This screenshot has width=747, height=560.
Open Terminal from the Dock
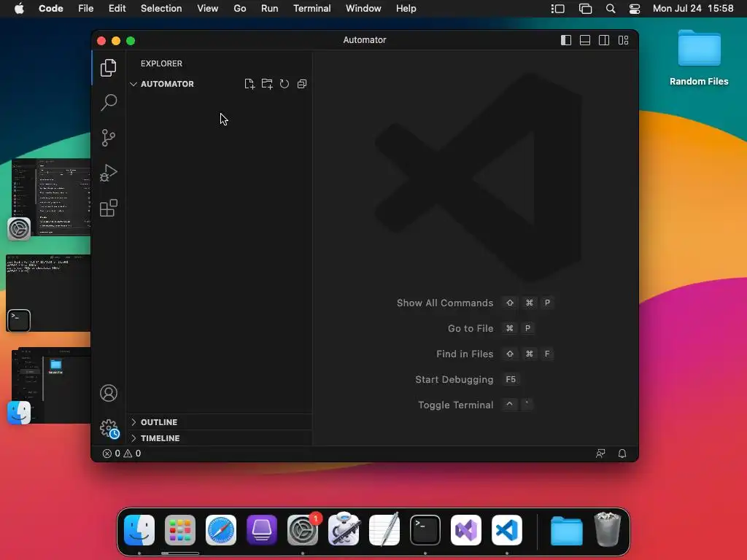(425, 530)
